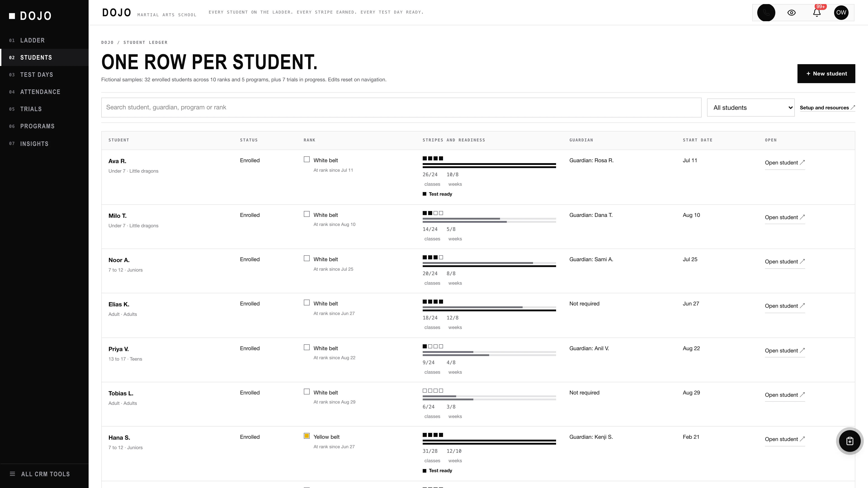Click progress bars for Tobias L.

pos(489,398)
